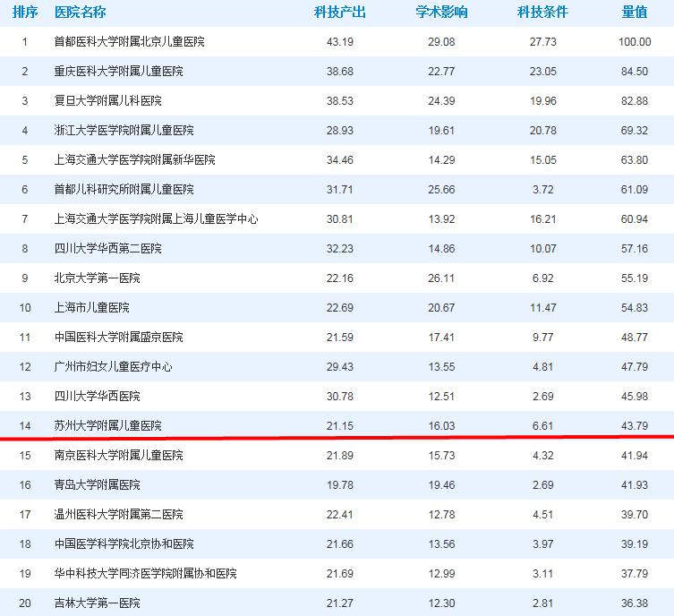Select 上海交通大学医学院附属新华医院 name
674x616 pixels.
[134, 160]
